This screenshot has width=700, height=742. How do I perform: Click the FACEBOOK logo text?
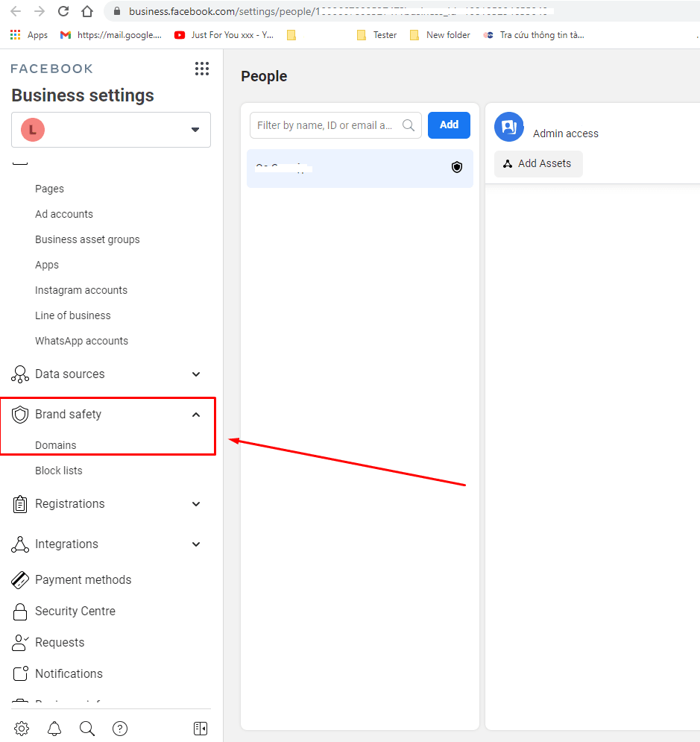coord(51,69)
